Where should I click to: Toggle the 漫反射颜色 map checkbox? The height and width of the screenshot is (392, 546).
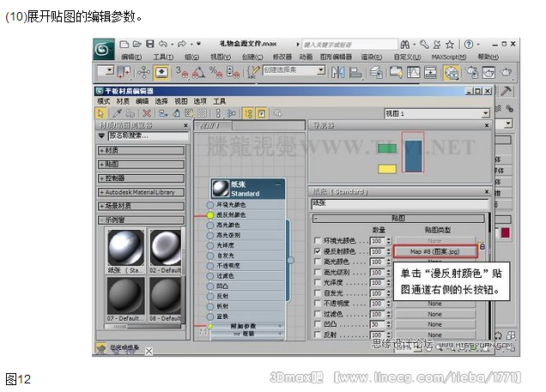(318, 251)
